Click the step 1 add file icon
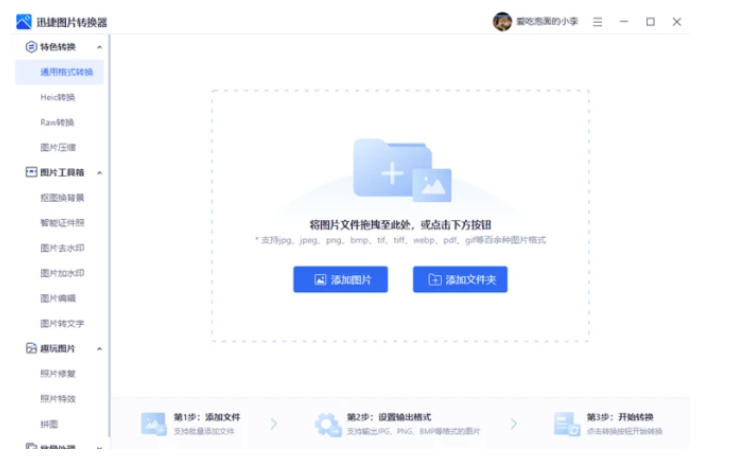The image size is (733, 463). tap(153, 423)
